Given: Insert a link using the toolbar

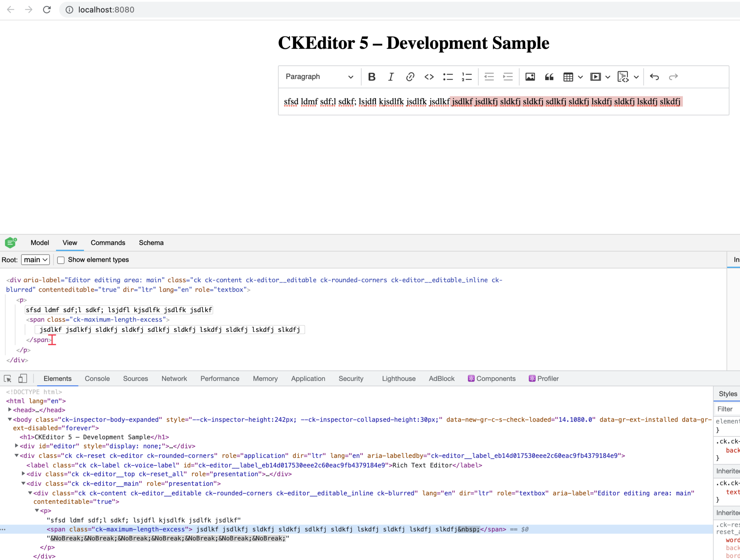Looking at the screenshot, I should [410, 77].
